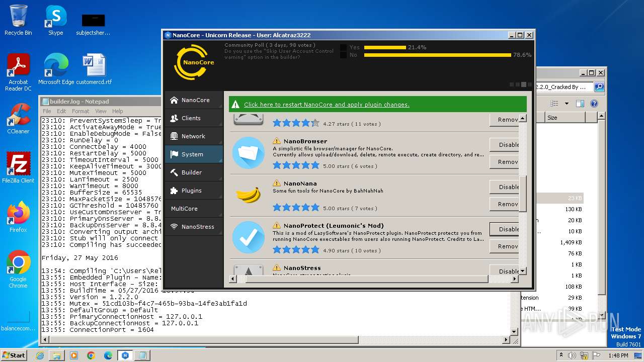Remove the NanoProtect plugin
This screenshot has width=644, height=362.
pyautogui.click(x=504, y=246)
